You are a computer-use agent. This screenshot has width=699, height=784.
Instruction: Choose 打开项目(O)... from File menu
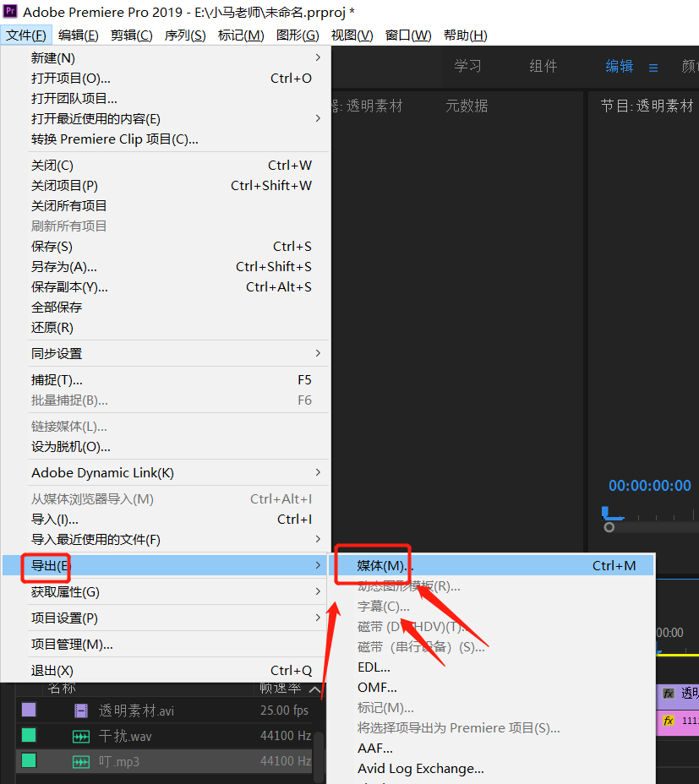coord(166,79)
